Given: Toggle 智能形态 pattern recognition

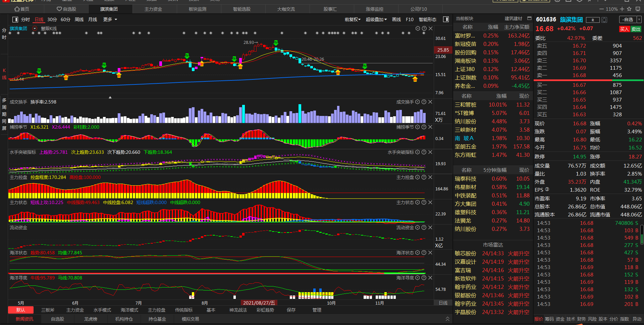Looking at the screenshot, I should tap(428, 19).
